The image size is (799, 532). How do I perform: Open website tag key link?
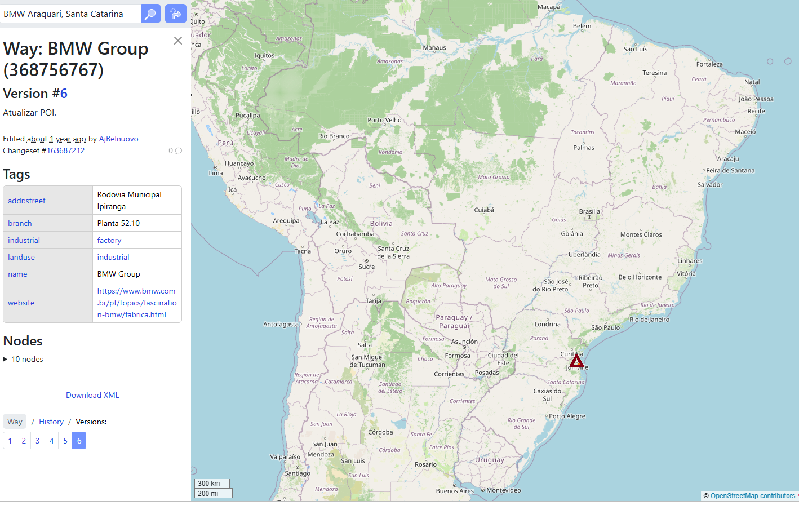tap(21, 303)
